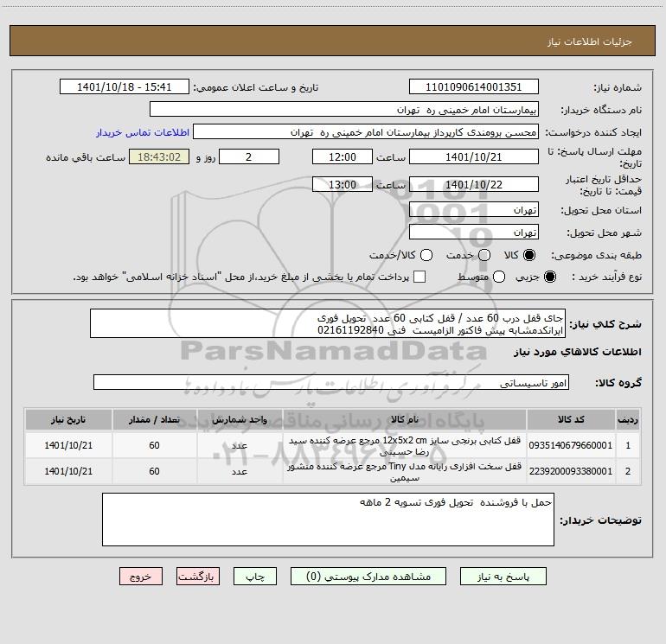Click the unit عدد in row 1

[240, 446]
